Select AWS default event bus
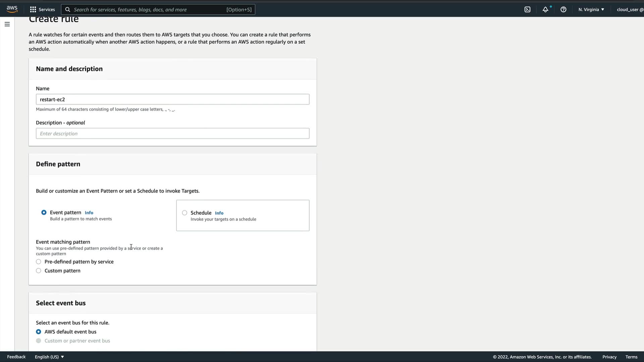This screenshot has width=644, height=362. pos(39,332)
